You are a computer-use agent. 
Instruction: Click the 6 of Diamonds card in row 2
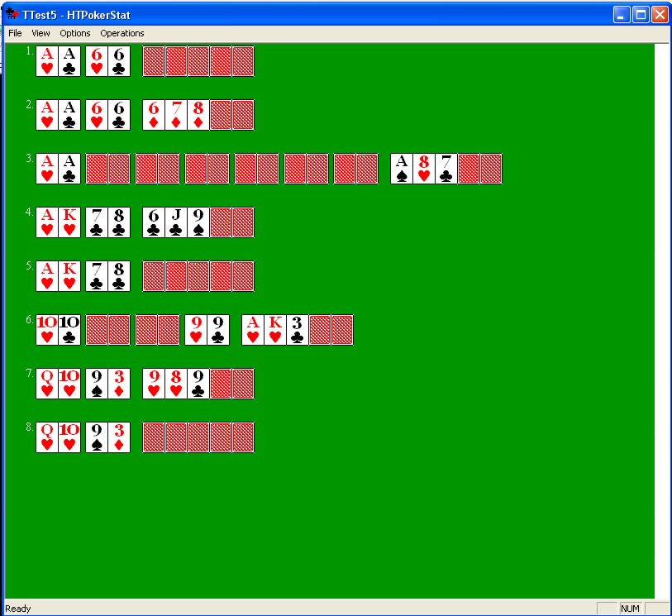tap(154, 115)
